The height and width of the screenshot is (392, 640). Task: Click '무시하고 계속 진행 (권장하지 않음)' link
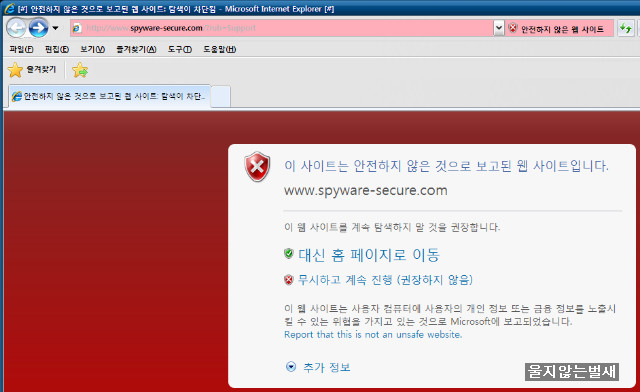coord(385,280)
